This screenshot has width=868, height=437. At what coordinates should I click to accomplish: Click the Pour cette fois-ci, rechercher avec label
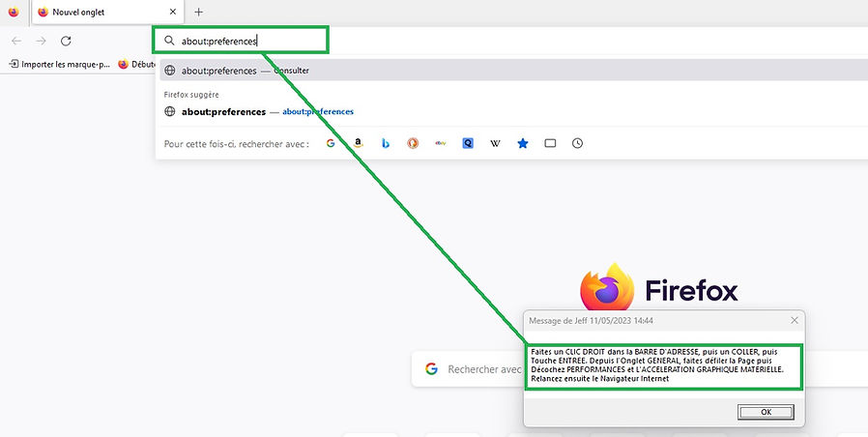click(237, 144)
